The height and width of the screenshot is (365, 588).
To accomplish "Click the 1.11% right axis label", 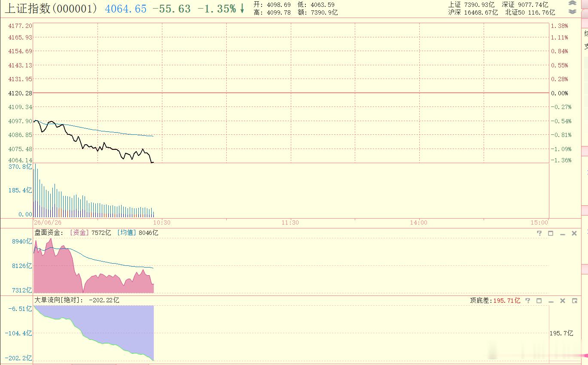I will (x=560, y=37).
